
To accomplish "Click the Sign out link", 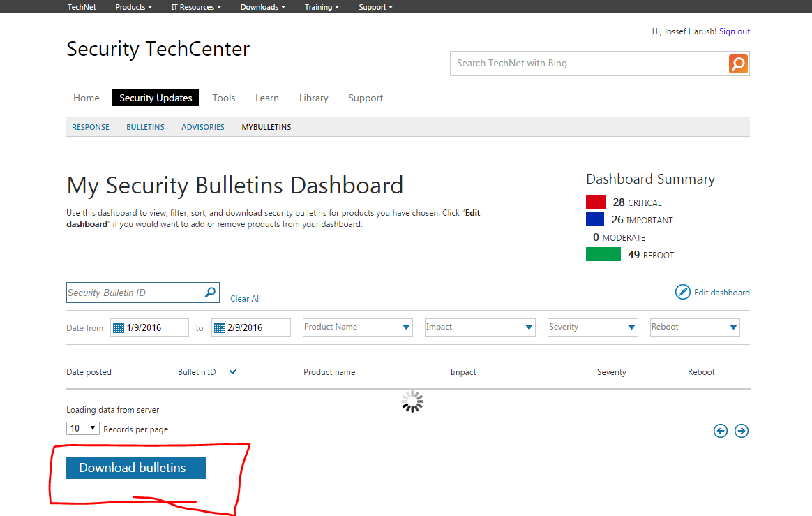I will (735, 31).
